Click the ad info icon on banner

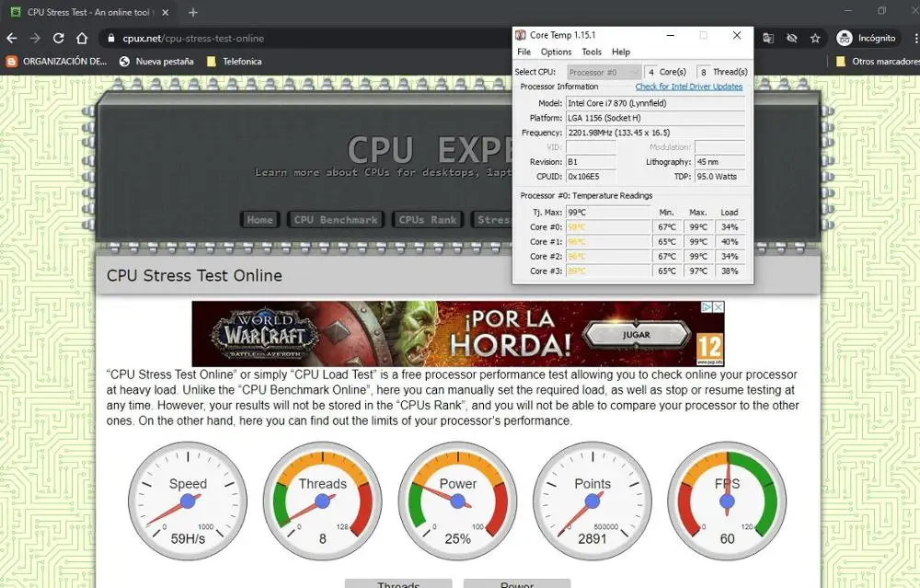tap(707, 307)
